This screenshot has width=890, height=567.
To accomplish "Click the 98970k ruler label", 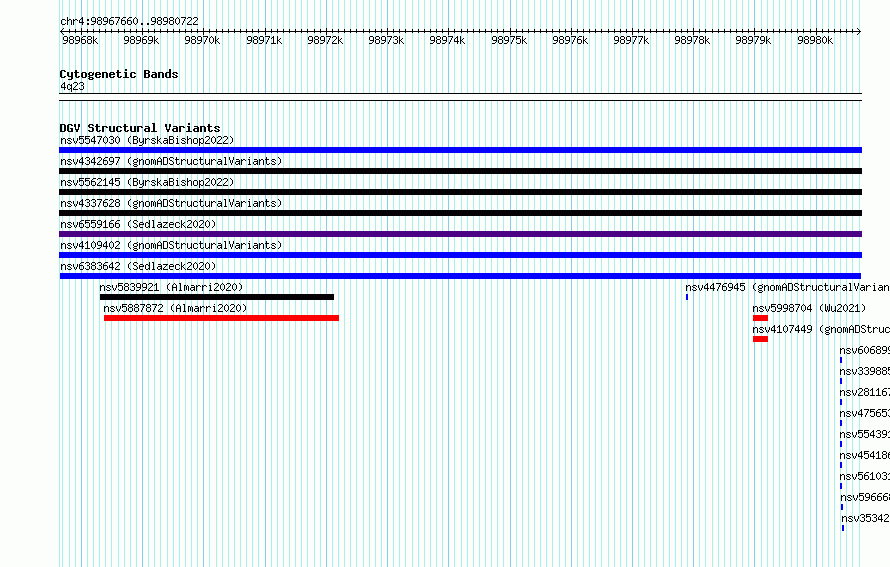I will [202, 40].
